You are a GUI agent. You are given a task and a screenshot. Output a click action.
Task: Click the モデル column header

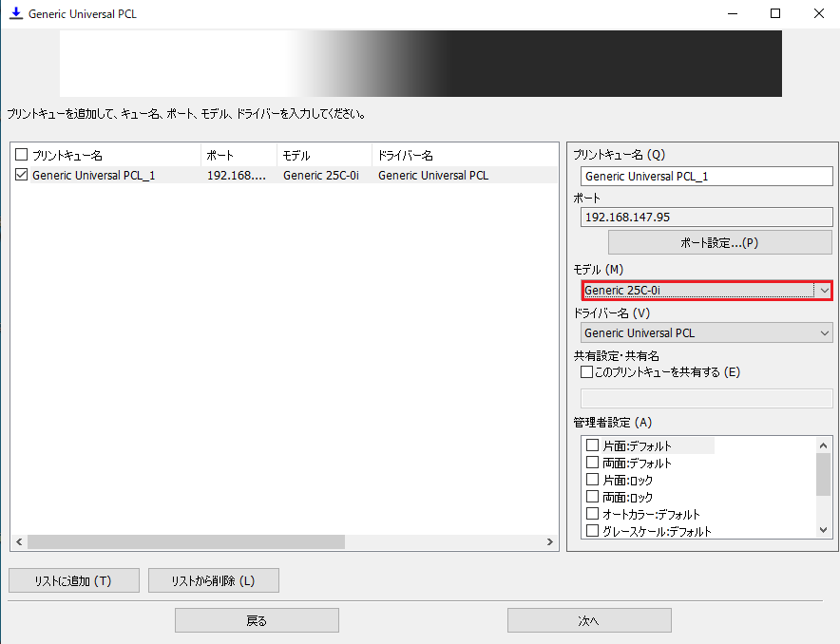pos(323,155)
